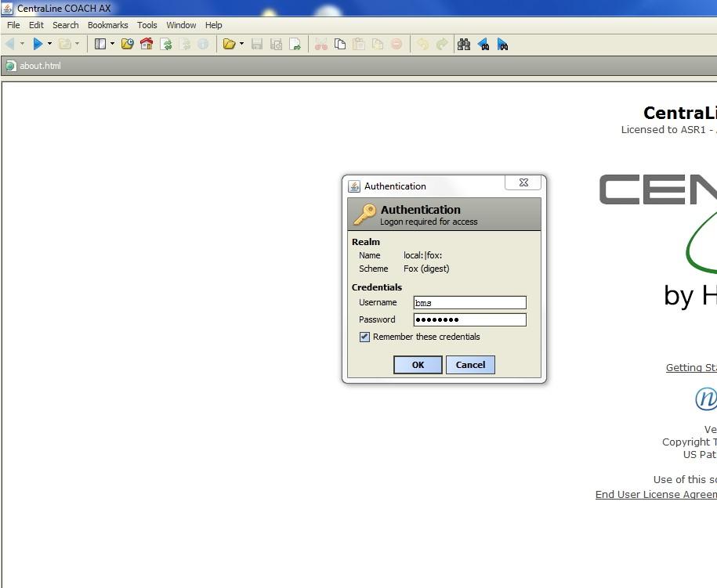Click the up-level folder icon in toolbar
This screenshot has width=717, height=588.
[x=65, y=45]
